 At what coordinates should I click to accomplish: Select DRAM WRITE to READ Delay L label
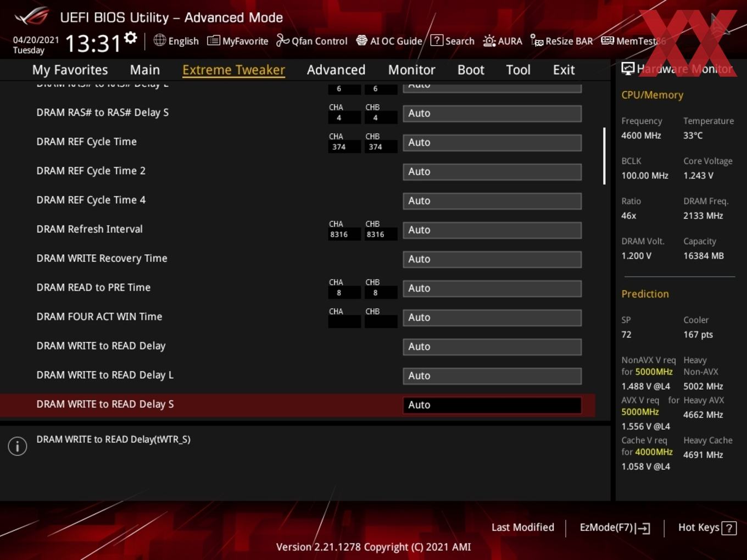tap(104, 375)
